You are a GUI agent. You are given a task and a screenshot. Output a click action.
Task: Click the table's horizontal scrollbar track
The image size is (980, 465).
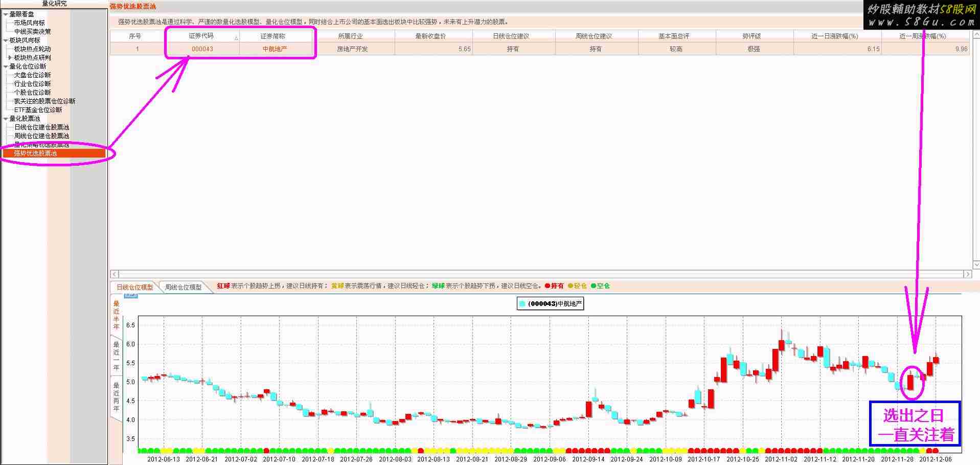[541, 274]
